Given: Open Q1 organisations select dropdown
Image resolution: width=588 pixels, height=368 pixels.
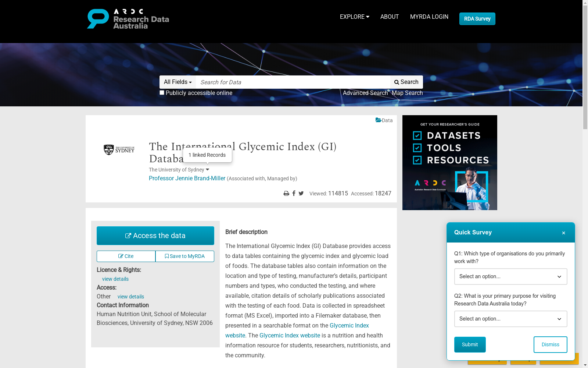Looking at the screenshot, I should click(x=510, y=276).
